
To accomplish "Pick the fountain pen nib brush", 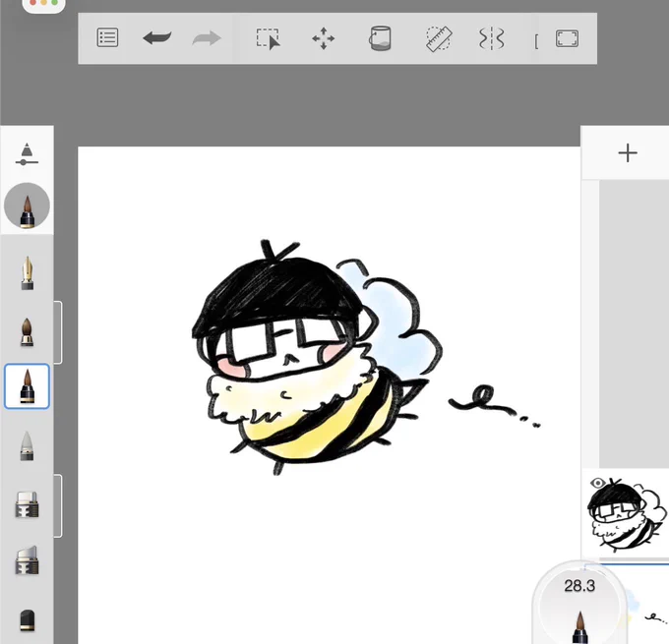I will (x=28, y=273).
